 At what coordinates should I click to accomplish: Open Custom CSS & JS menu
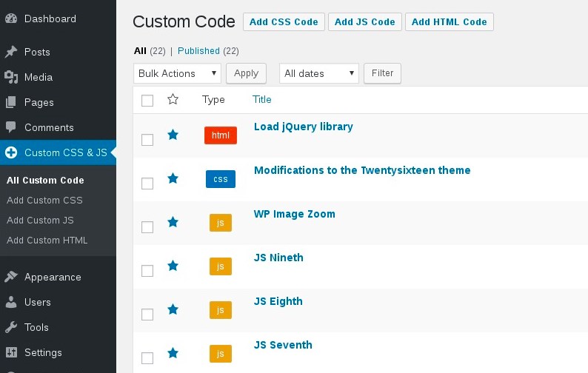click(x=58, y=152)
